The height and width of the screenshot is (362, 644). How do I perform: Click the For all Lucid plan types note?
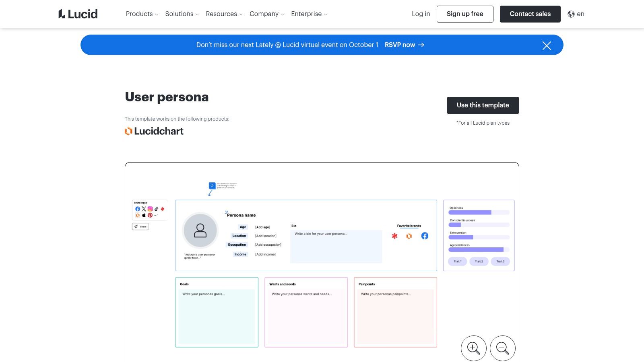[x=483, y=123]
